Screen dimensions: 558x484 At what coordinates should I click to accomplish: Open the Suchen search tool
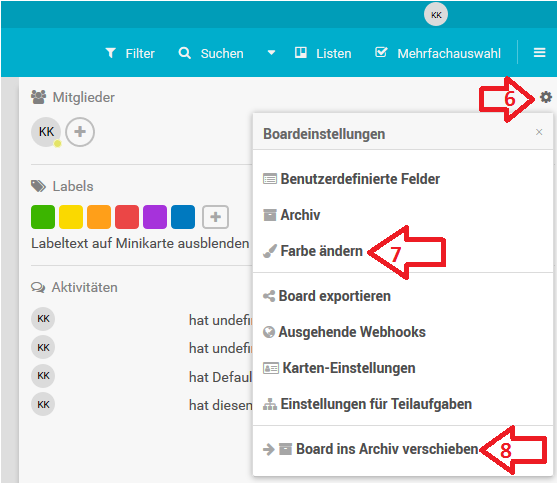pyautogui.click(x=211, y=53)
